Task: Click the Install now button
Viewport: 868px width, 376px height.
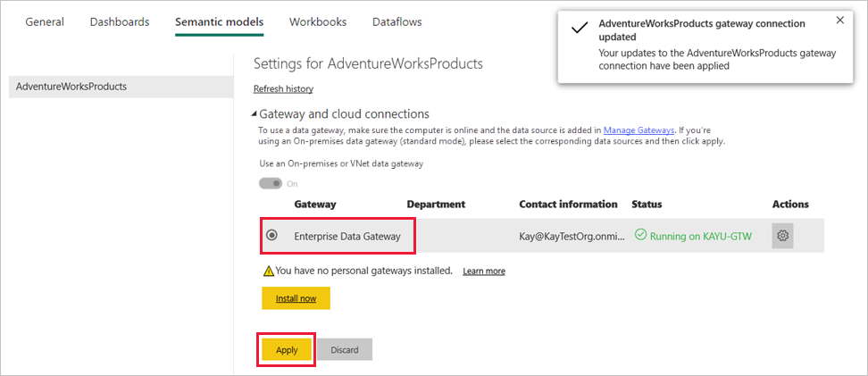Action: point(296,298)
